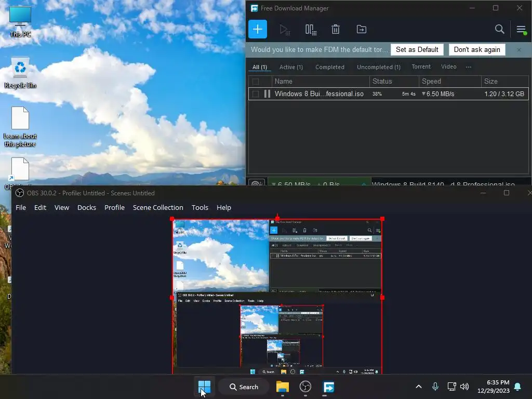Sort downloads by Name column

pyautogui.click(x=320, y=82)
